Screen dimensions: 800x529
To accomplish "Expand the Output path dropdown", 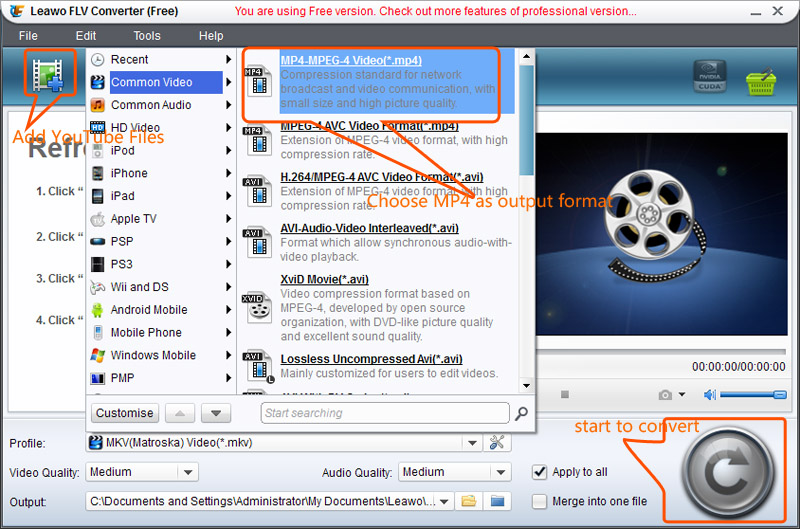I will [x=444, y=501].
